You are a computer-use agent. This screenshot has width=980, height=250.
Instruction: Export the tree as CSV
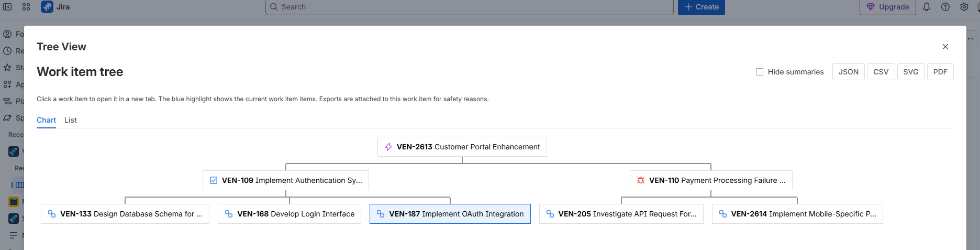[881, 72]
